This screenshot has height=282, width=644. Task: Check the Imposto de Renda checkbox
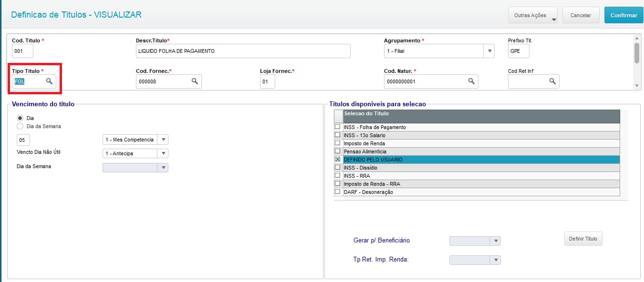pos(338,143)
